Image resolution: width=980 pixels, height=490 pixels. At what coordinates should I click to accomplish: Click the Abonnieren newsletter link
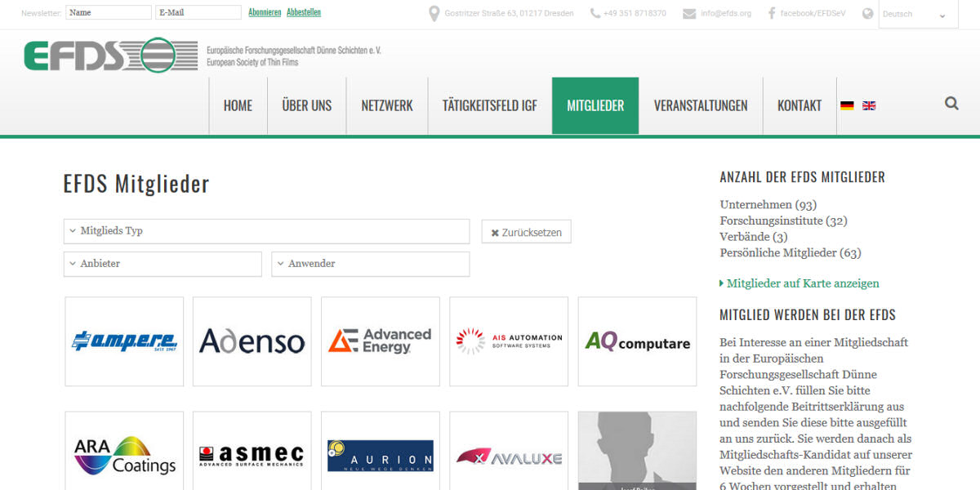pyautogui.click(x=265, y=12)
